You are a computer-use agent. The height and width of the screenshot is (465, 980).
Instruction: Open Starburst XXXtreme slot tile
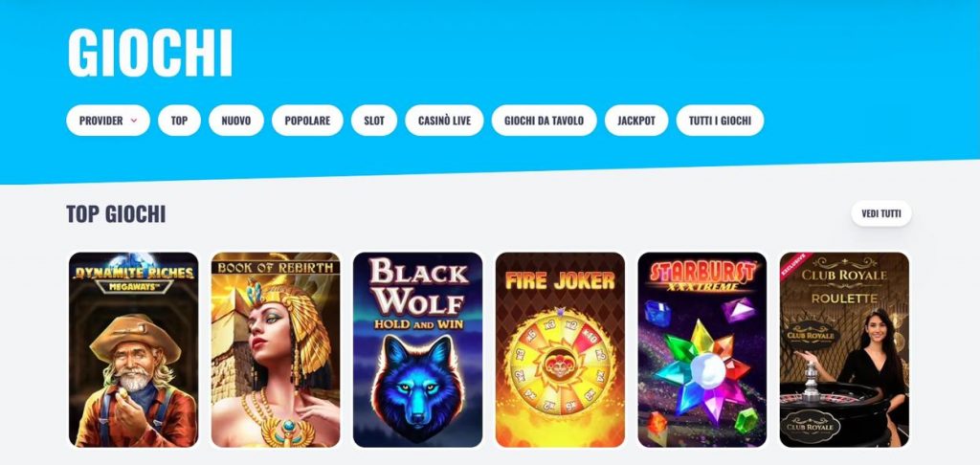[702, 350]
